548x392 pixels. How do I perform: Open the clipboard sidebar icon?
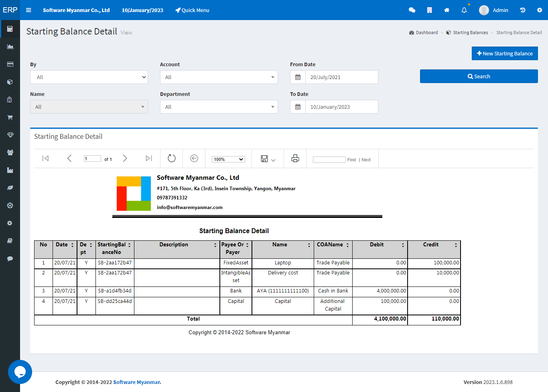(x=10, y=100)
